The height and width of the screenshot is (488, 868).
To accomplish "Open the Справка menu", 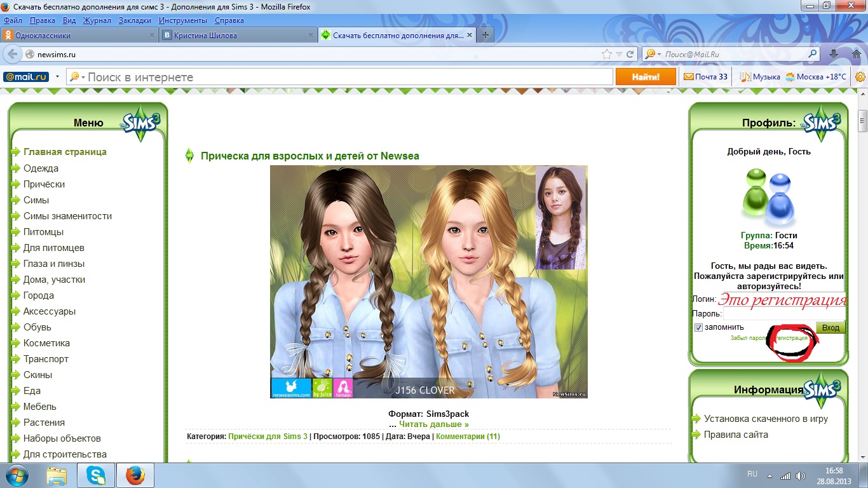I will point(229,20).
